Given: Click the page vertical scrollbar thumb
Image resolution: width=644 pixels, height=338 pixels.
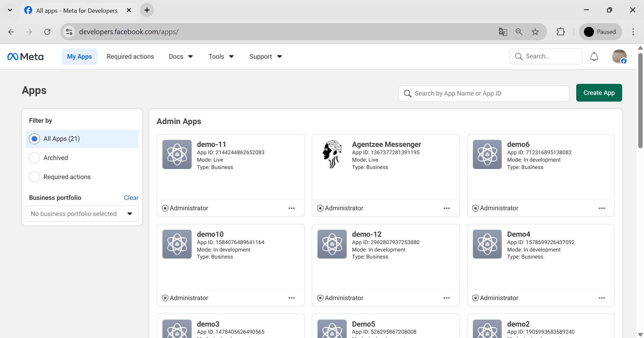Looking at the screenshot, I should (x=640, y=100).
